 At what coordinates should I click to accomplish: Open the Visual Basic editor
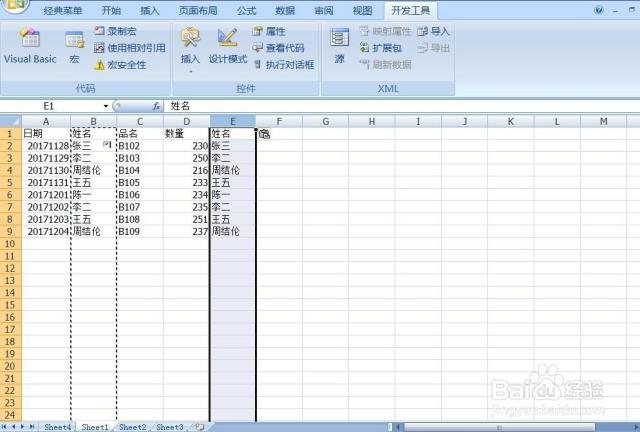pos(30,46)
